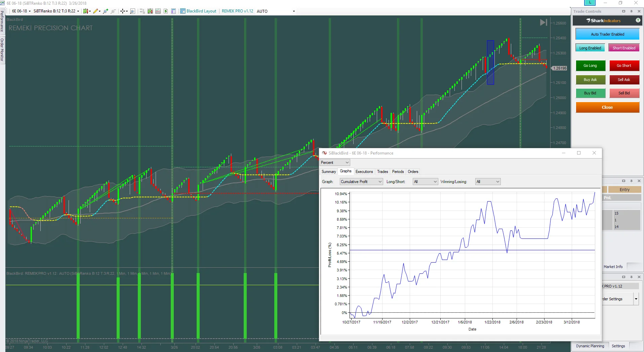The height and width of the screenshot is (352, 644).
Task: Click zoom out magnifier icon
Action: pyautogui.click(x=113, y=11)
